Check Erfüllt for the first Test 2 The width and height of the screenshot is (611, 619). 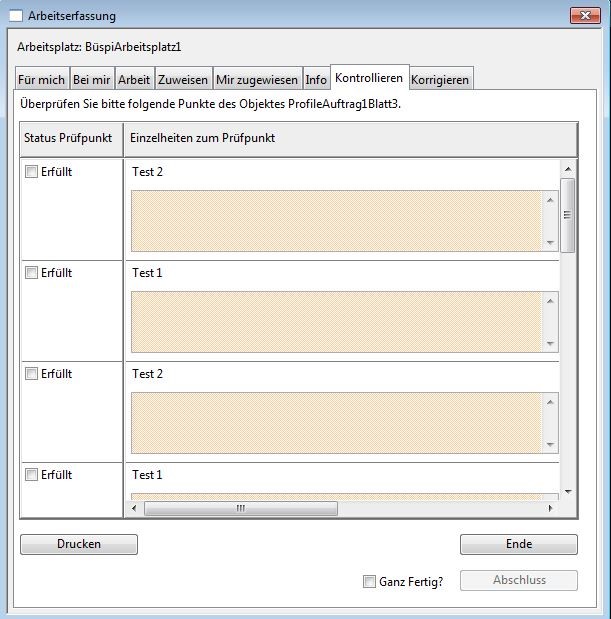pyautogui.click(x=32, y=172)
